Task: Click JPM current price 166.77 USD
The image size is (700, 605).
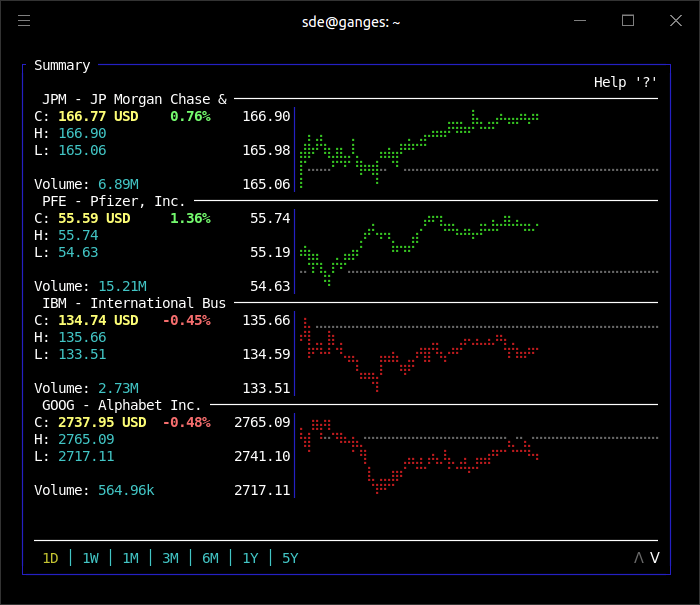Action: tap(98, 117)
